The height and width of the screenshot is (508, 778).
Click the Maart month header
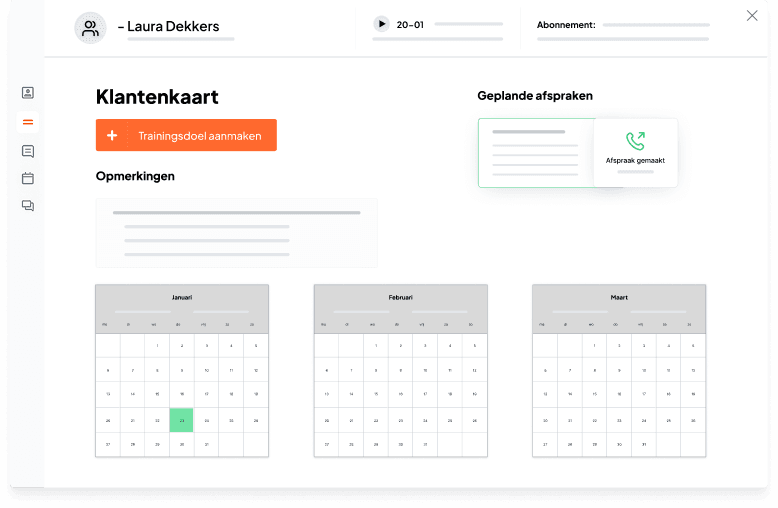(x=619, y=297)
